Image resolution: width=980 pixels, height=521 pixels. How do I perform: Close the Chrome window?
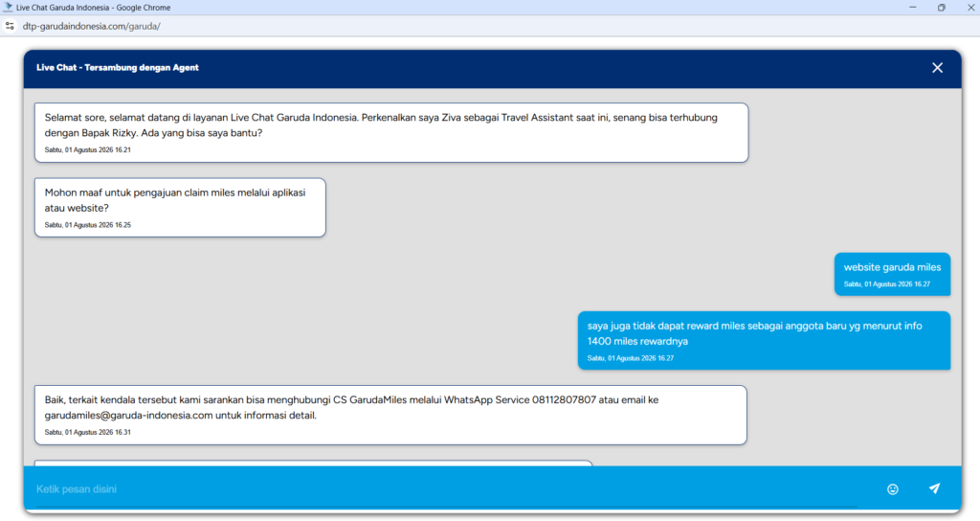[970, 8]
